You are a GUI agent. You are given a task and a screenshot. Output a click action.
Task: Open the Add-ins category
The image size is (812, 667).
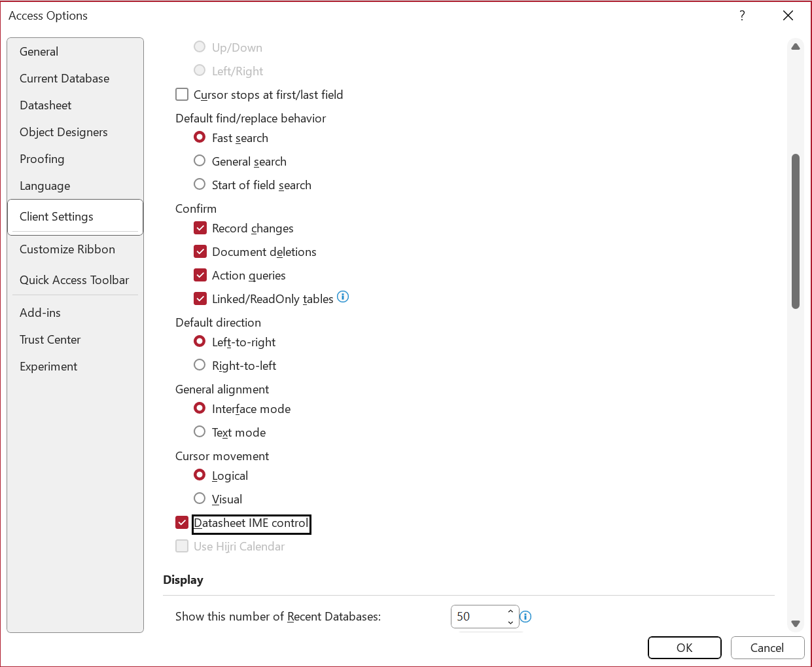[75, 313]
